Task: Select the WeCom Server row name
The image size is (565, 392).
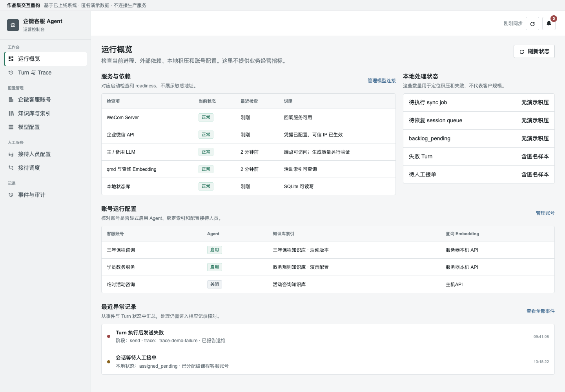Action: click(x=123, y=118)
